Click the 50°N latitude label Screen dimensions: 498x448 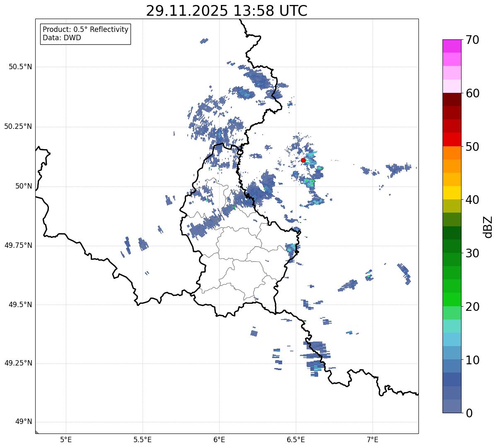24,186
